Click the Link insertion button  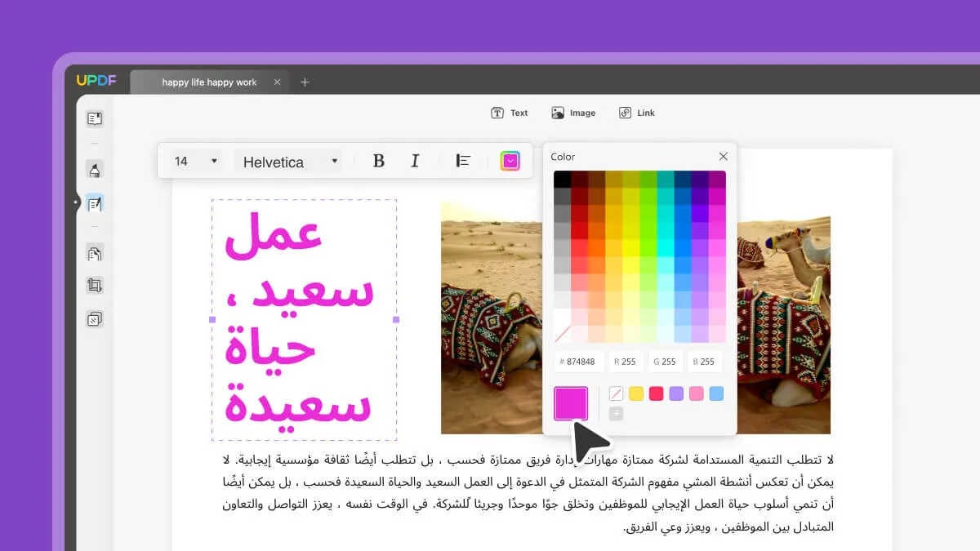[x=636, y=112]
